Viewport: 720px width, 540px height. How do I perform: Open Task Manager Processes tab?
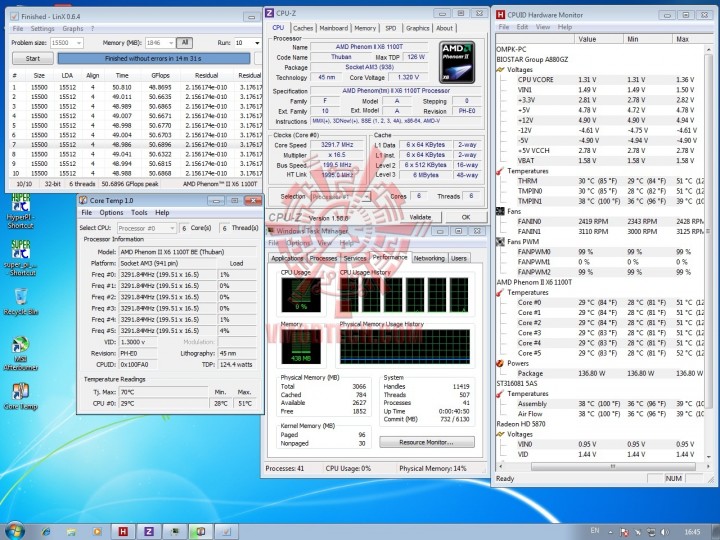point(323,259)
